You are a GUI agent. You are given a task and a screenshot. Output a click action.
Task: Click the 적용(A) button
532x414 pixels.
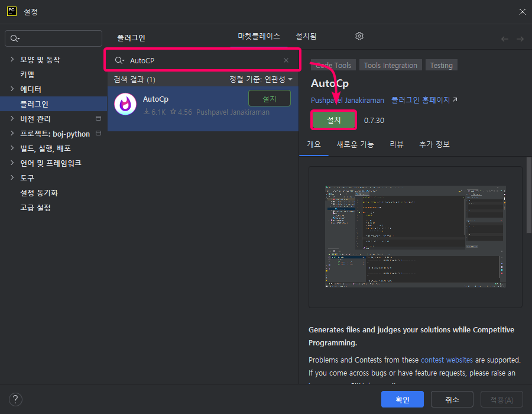pyautogui.click(x=502, y=399)
